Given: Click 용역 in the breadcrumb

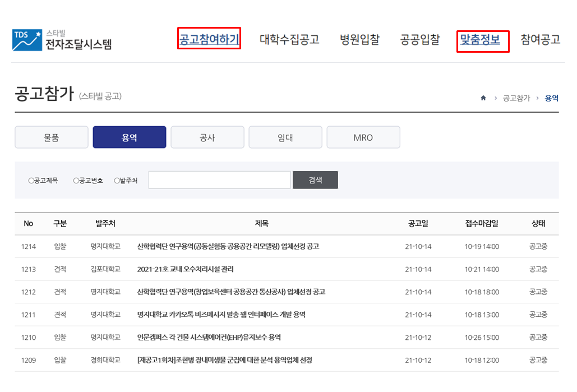Looking at the screenshot, I should [x=552, y=98].
